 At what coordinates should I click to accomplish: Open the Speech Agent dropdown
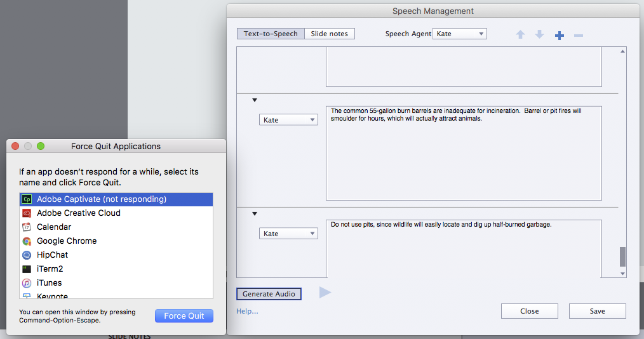[x=460, y=34]
